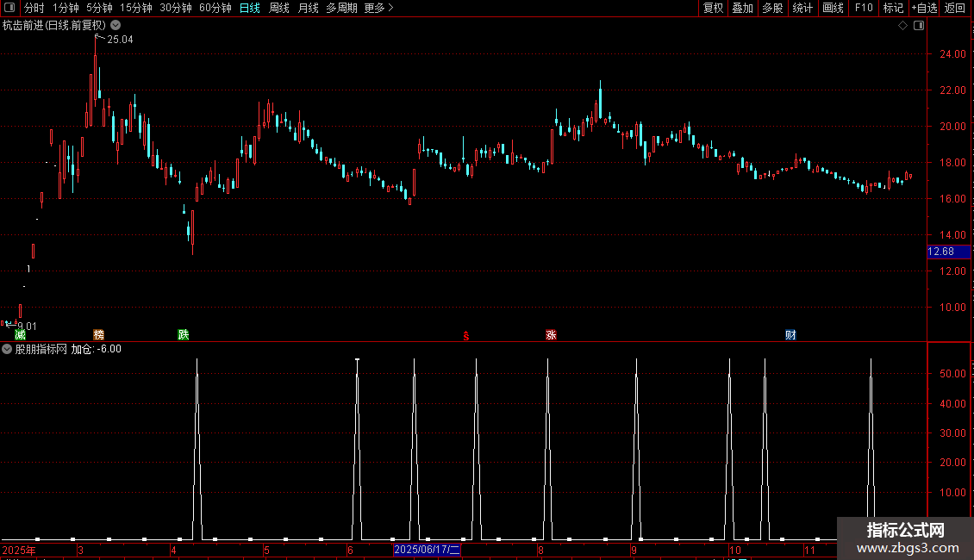Click the 18.00 price axis label
Viewport: 974px width, 560px height.
tap(952, 163)
